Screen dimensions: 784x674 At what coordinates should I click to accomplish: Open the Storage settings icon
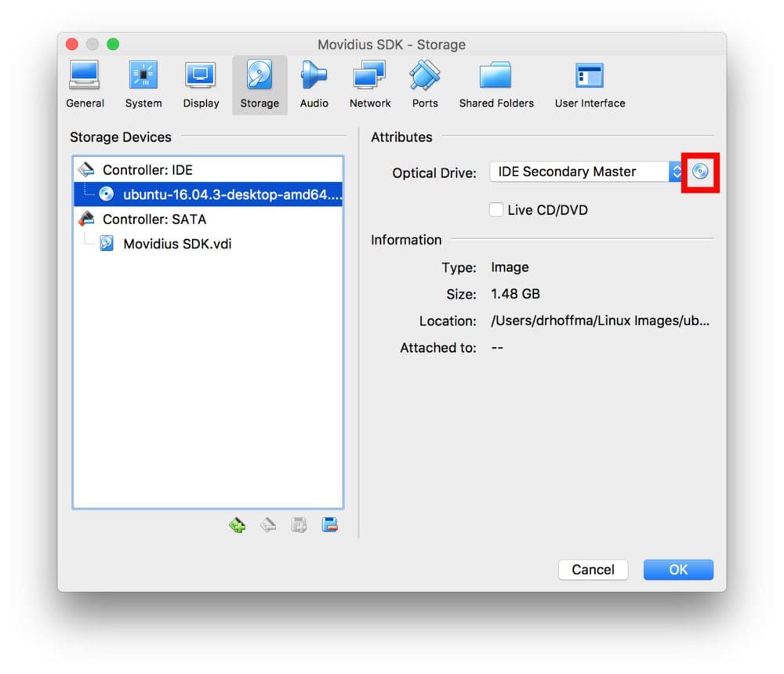click(260, 84)
